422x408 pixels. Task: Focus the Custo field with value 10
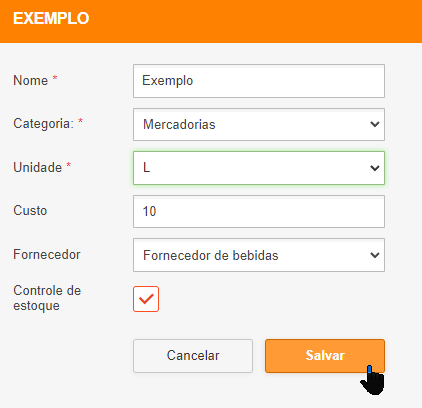tap(259, 212)
